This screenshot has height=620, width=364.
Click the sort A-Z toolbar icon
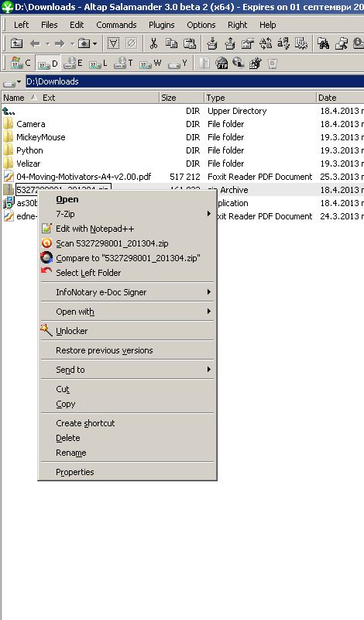coord(283,43)
